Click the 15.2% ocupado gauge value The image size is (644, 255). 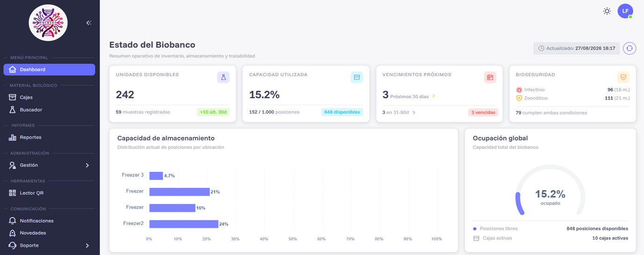[x=550, y=194]
